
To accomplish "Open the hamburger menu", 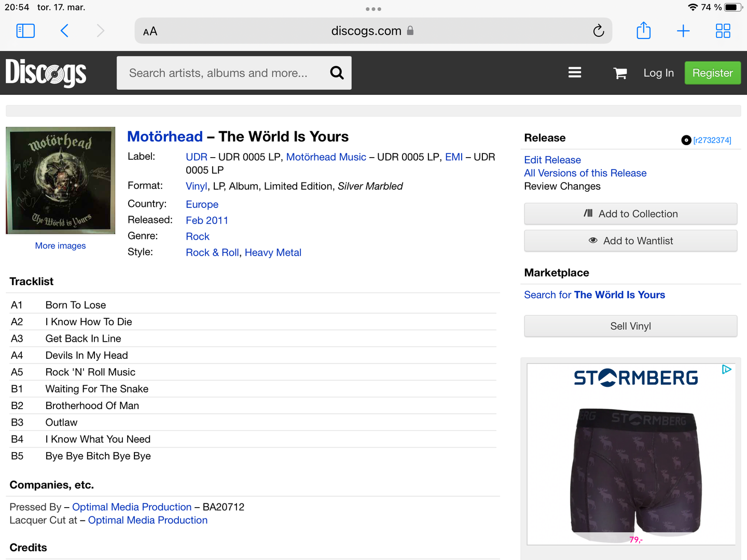I will 575,73.
